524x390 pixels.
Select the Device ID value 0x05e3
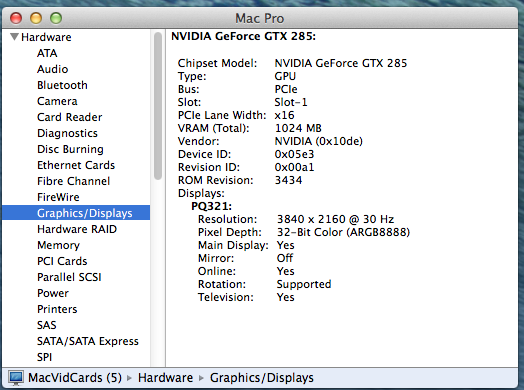tap(294, 154)
